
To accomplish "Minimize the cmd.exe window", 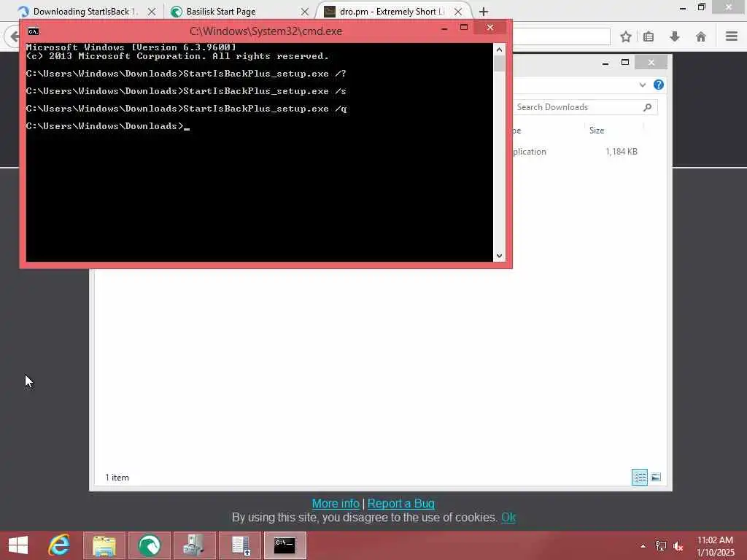I will 444,28.
